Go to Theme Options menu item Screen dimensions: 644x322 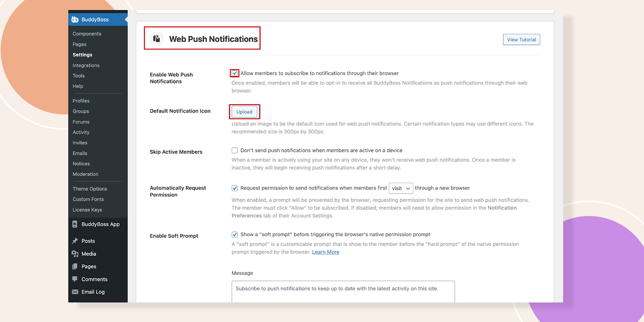[90, 189]
